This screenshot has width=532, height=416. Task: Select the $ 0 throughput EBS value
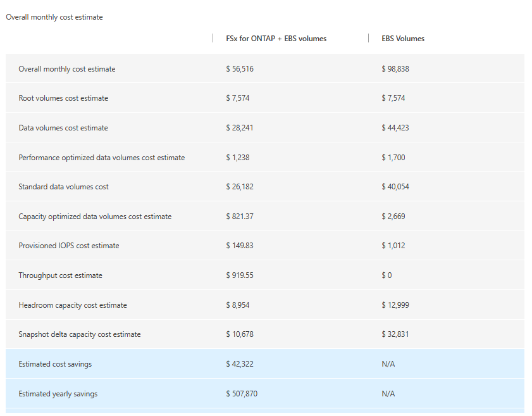click(x=387, y=275)
